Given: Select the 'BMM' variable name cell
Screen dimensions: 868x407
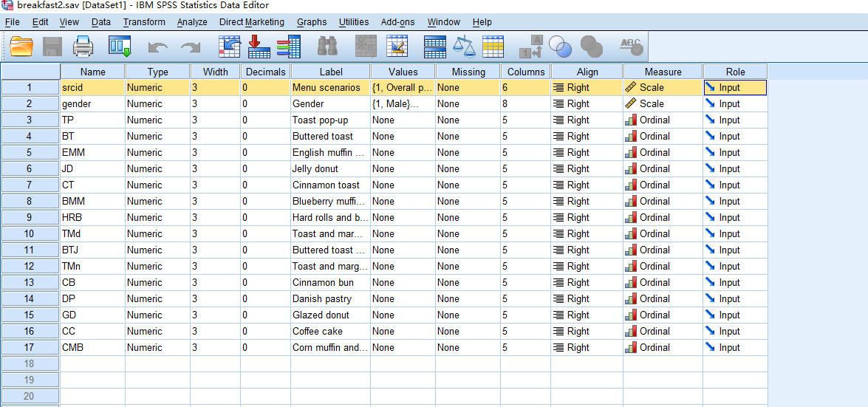Looking at the screenshot, I should click(92, 202).
